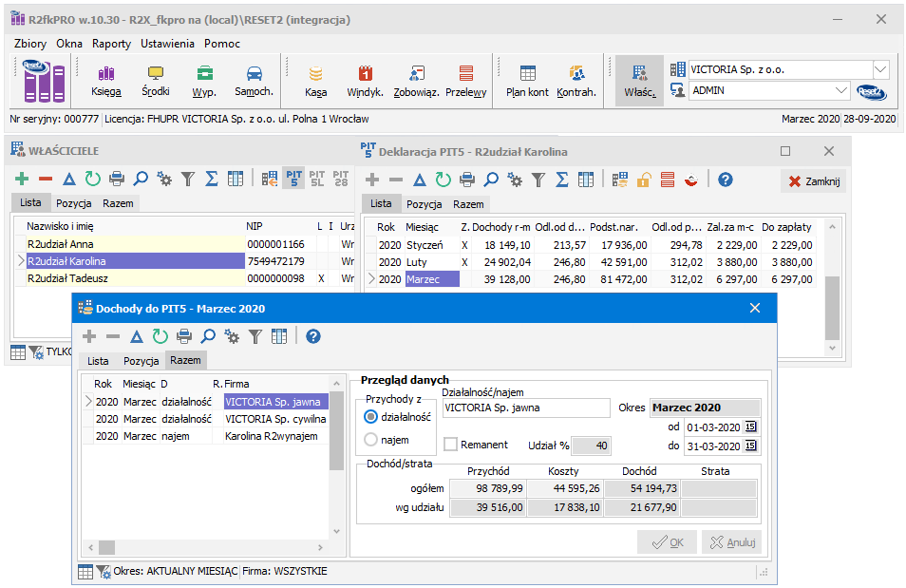Refresh the Deklaracja PIT5 list

(x=444, y=180)
